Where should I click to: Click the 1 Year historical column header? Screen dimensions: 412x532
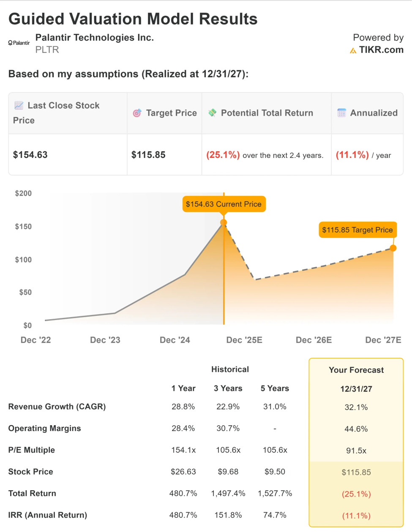pos(183,388)
